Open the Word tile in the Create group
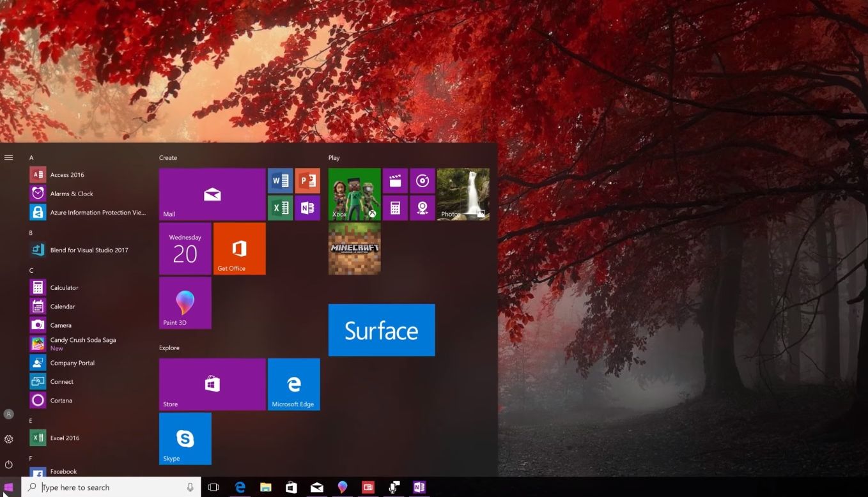 point(280,181)
